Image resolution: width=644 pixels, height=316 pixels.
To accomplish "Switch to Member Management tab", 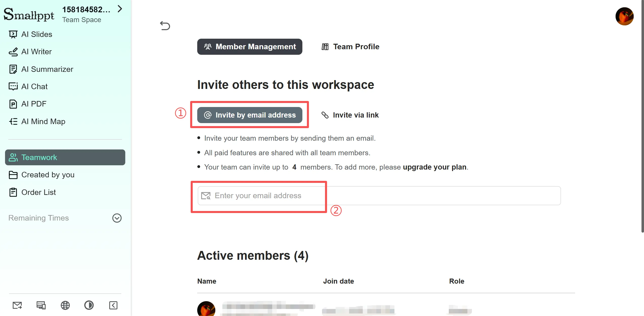I will pos(250,47).
